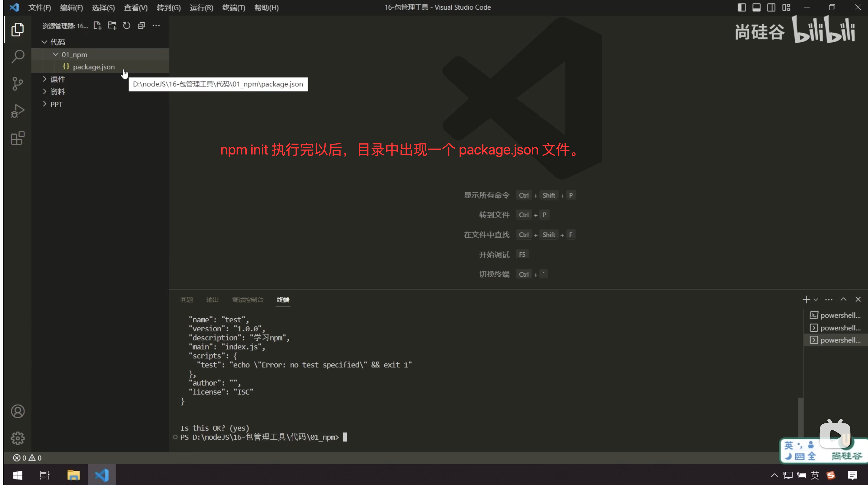The height and width of the screenshot is (485, 868).
Task: Click the New Folder icon in explorer
Action: [x=112, y=26]
